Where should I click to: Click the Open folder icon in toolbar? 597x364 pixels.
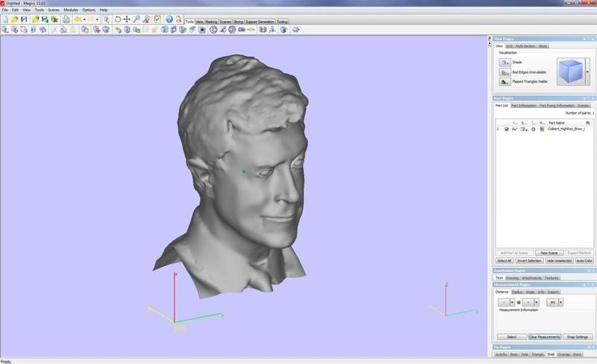[x=14, y=19]
